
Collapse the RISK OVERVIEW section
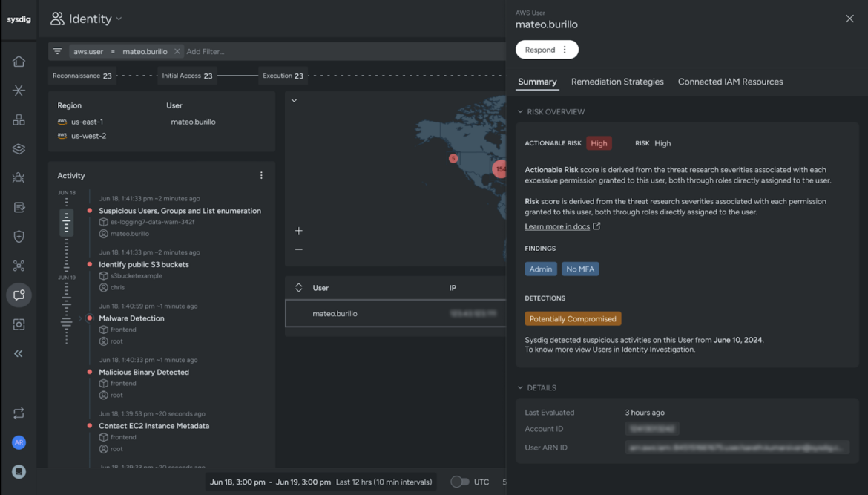519,111
